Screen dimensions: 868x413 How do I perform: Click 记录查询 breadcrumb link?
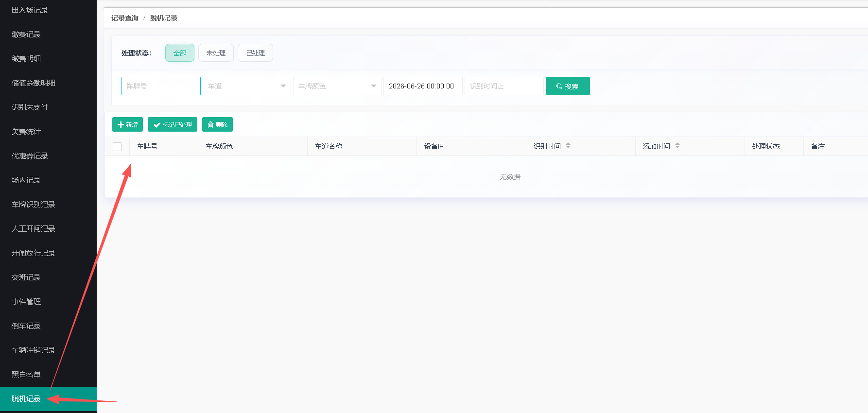125,18
